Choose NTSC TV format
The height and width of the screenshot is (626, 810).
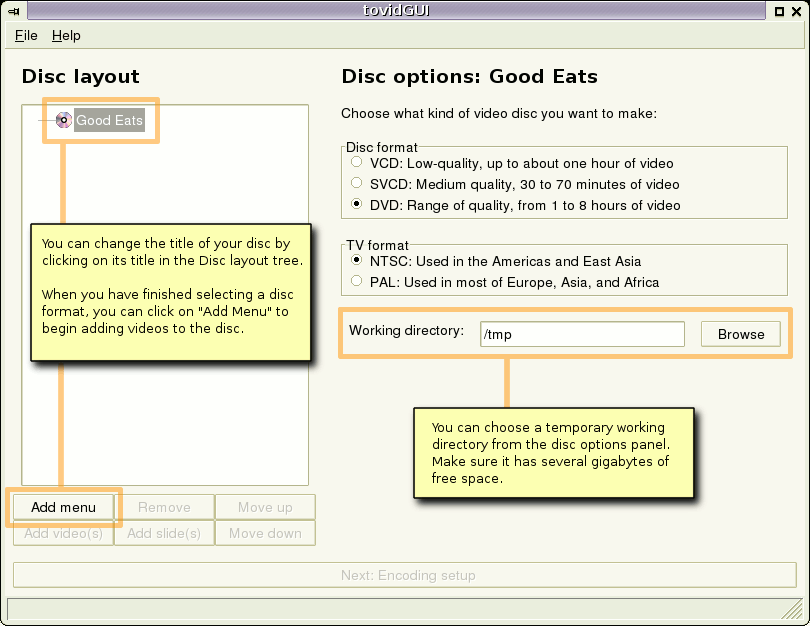point(356,260)
